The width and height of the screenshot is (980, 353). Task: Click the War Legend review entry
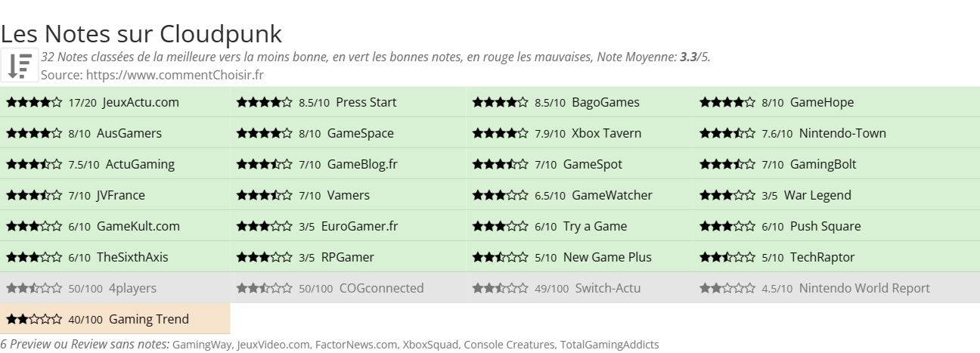[837, 195]
